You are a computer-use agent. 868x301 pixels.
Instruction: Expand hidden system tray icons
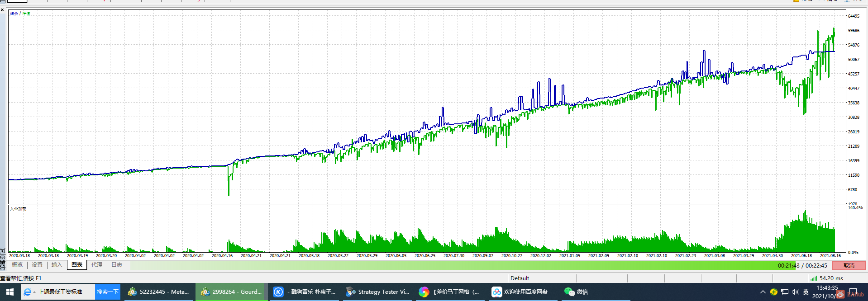pyautogui.click(x=763, y=292)
